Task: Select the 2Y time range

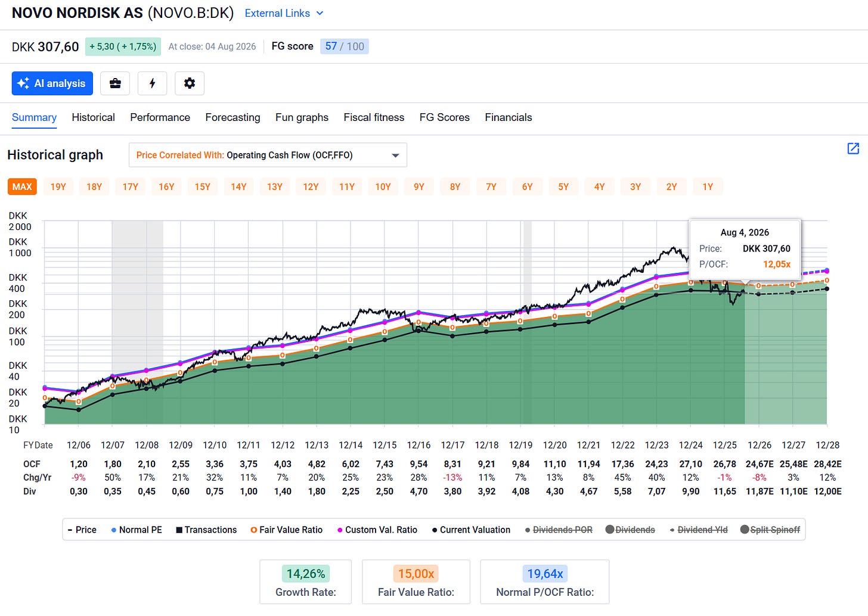Action: coord(671,186)
